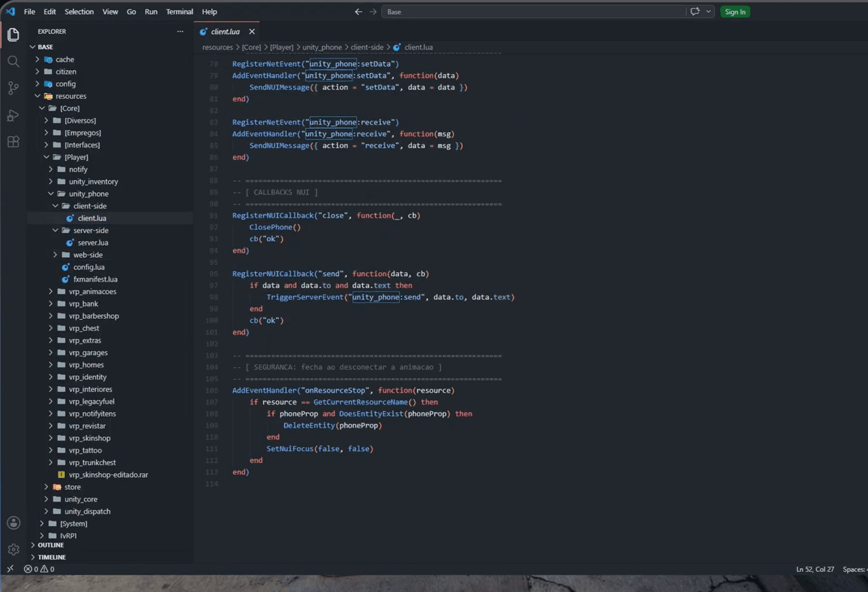Expand the vrp_bank folder
The image size is (868, 592).
tap(110, 304)
